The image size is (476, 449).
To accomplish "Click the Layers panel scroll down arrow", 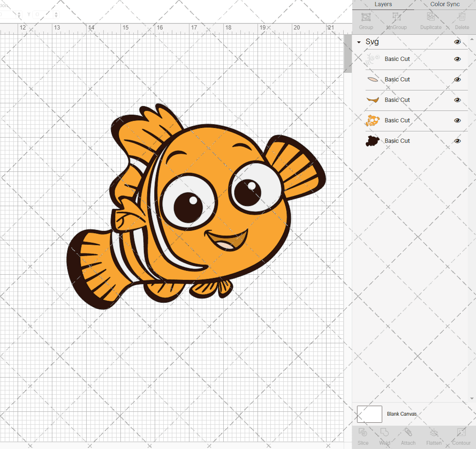I will pos(471,399).
